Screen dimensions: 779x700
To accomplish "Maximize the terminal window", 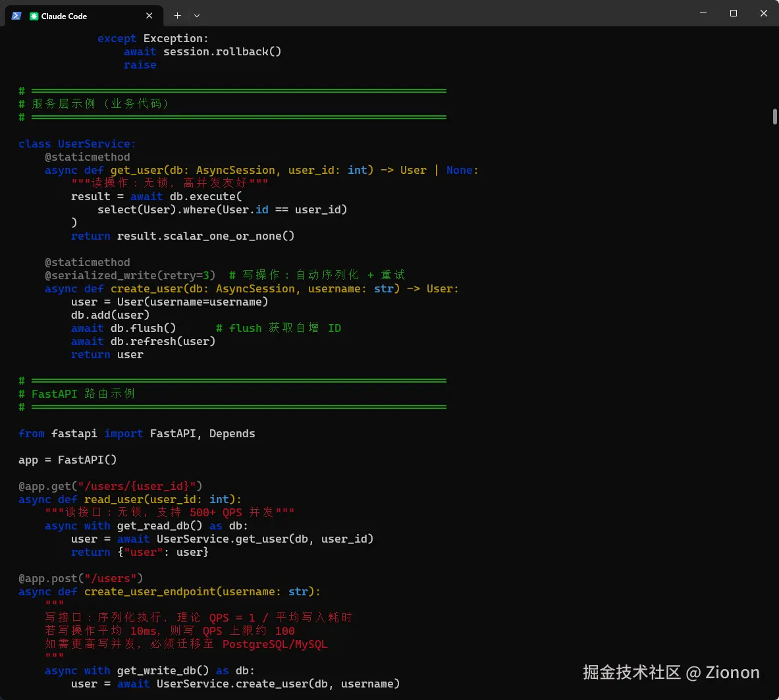I will (x=734, y=13).
